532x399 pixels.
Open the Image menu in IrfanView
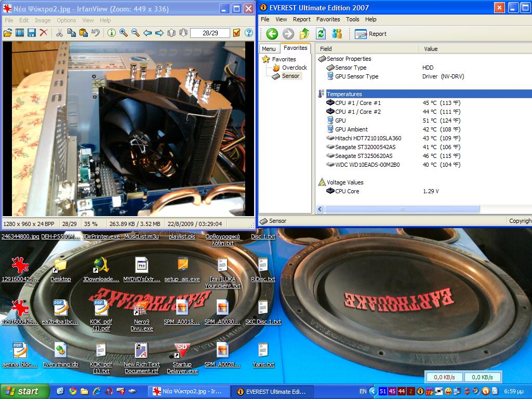coord(43,20)
